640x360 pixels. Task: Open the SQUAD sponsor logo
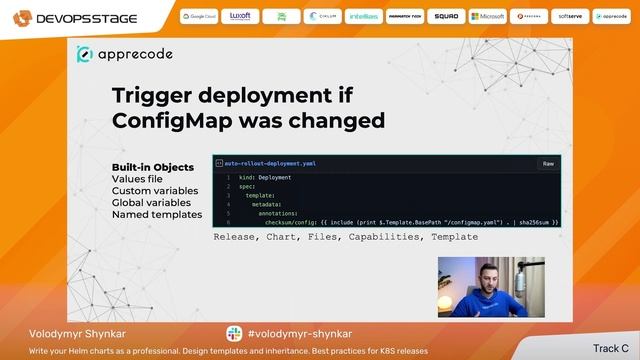(446, 16)
